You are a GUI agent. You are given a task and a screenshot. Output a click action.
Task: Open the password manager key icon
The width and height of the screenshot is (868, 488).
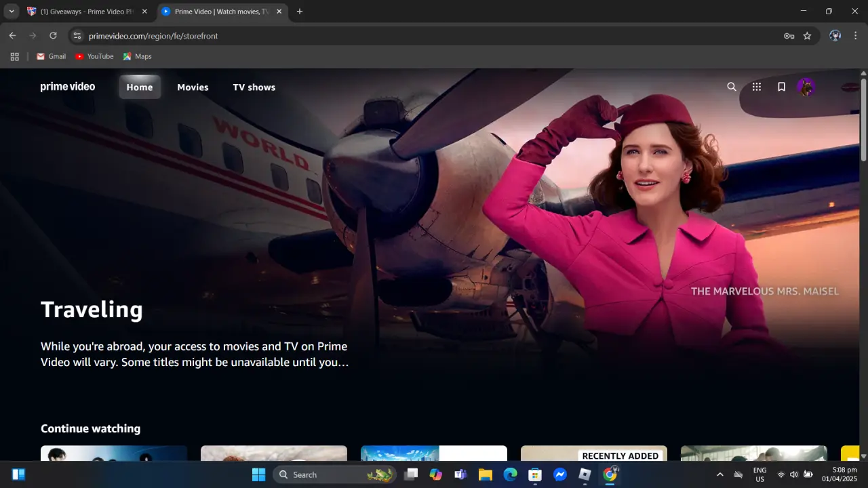click(789, 36)
